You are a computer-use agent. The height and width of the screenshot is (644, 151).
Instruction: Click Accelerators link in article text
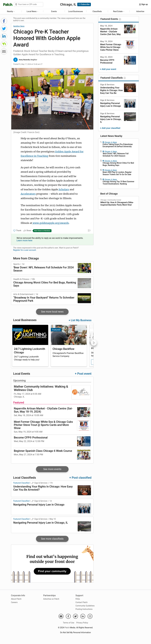(x=28, y=194)
